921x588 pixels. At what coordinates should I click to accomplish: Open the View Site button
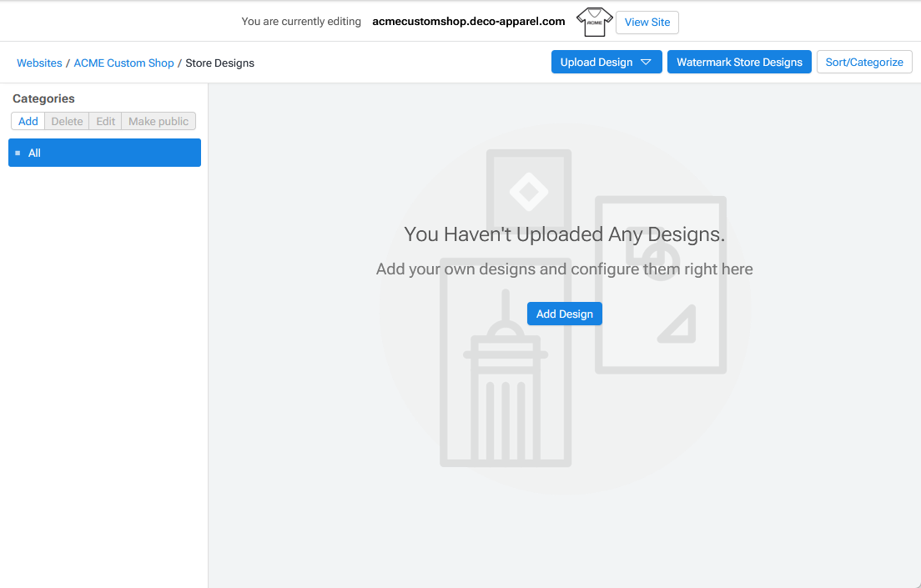pos(647,23)
